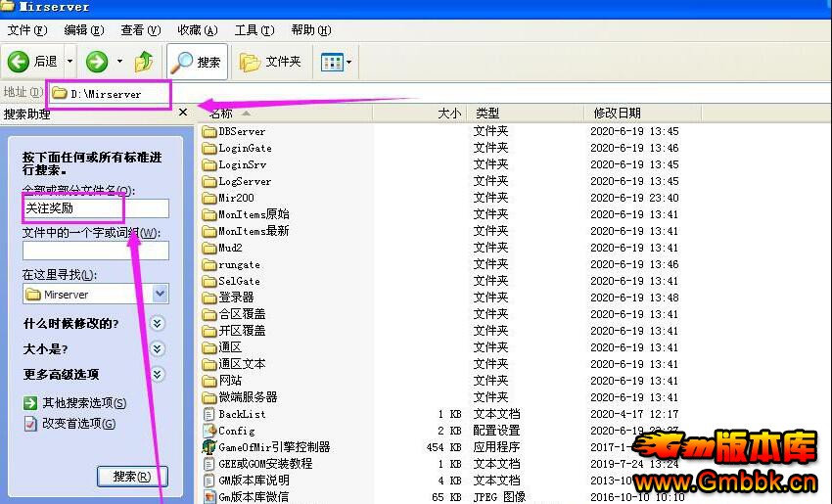The image size is (832, 504).
Task: Go up one folder level icon
Action: (144, 62)
